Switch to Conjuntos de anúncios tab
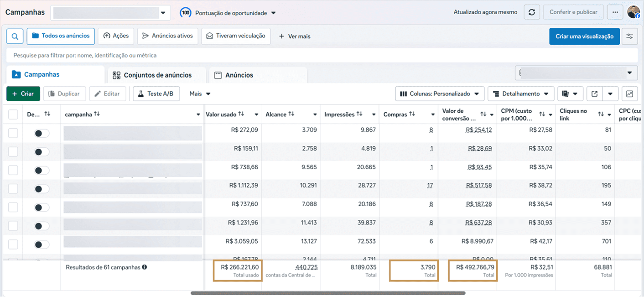 [x=152, y=75]
